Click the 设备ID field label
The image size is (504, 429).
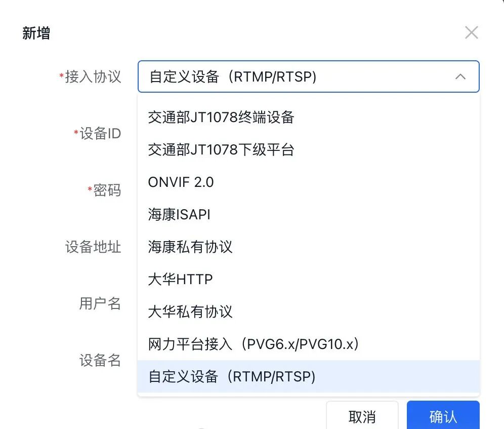[x=100, y=134]
